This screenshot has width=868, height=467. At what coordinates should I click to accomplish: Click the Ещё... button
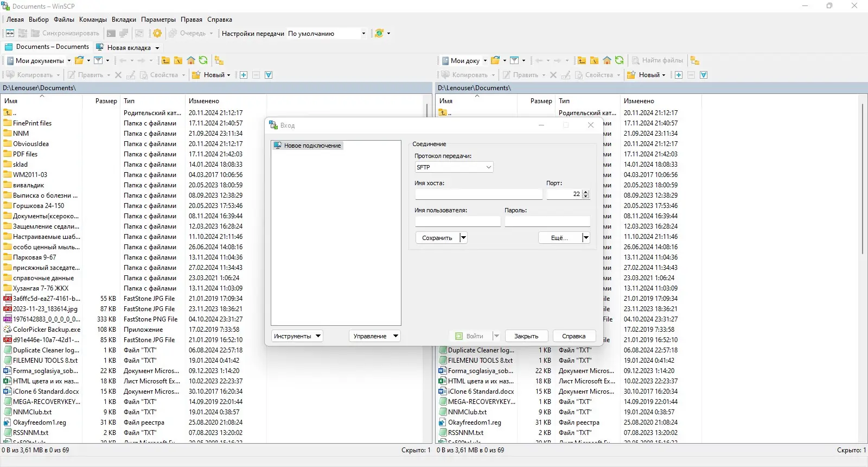(x=559, y=238)
